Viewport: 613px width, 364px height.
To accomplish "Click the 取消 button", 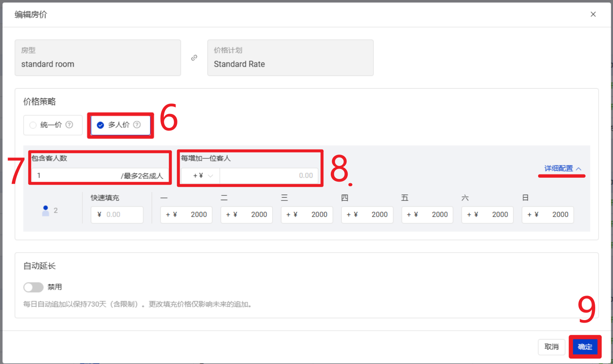I will click(552, 347).
